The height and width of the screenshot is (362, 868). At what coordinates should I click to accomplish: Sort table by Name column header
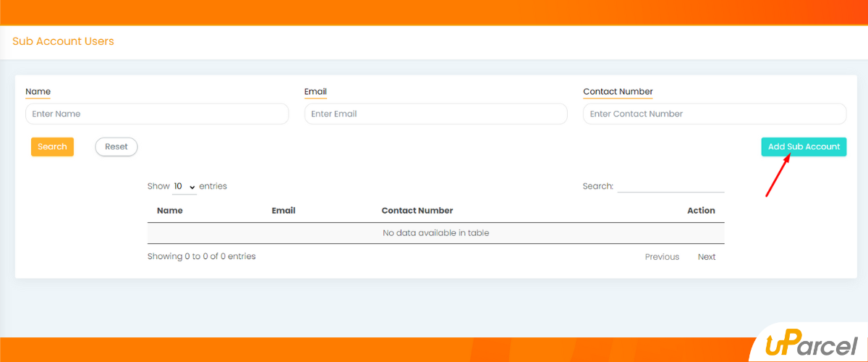[170, 211]
